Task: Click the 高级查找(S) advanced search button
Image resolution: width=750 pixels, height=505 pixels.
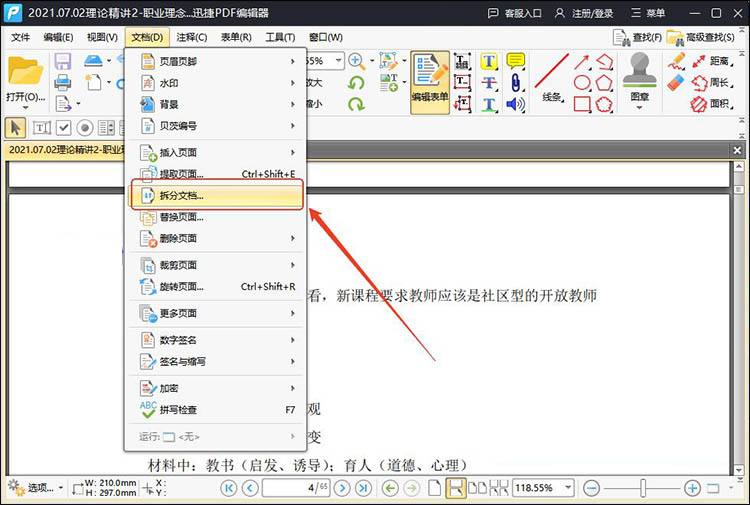Action: [700, 37]
